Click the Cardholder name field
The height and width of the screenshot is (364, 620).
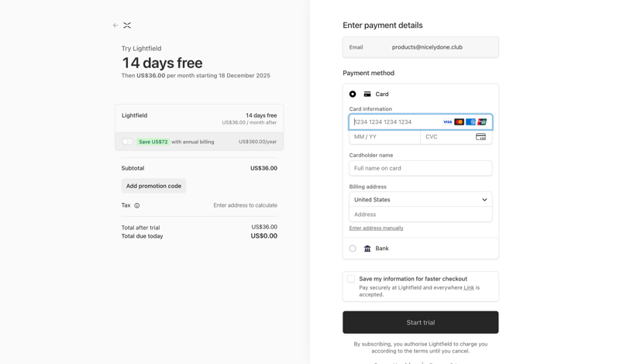[x=420, y=168]
